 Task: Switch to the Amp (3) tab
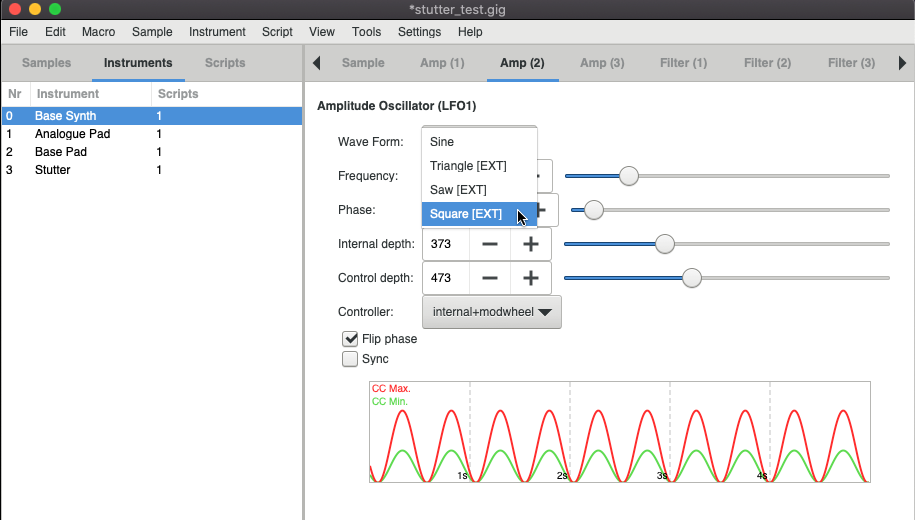click(x=602, y=63)
